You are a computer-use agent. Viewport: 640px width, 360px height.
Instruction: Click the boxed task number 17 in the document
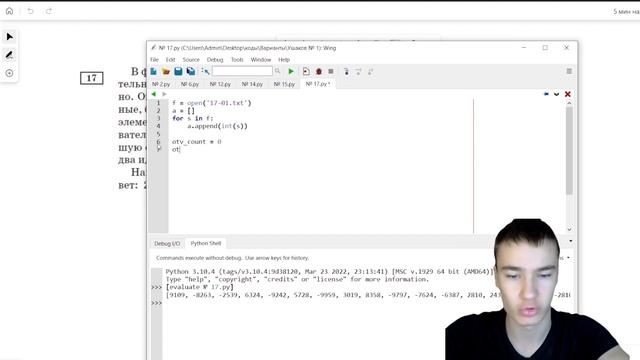click(x=92, y=78)
